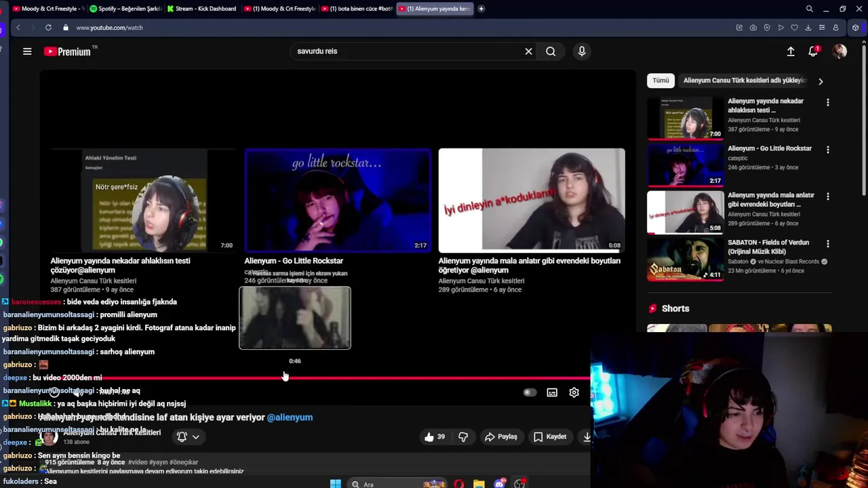Open 'Alienyum Cansu Türk kesitleri' channel under endscreen

[x=93, y=281]
